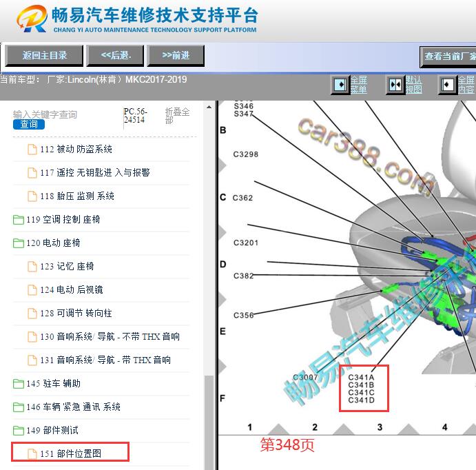The image size is (476, 470).
Task: Click the page icon beside 117 遥控无钥匙进入与报警
Action: point(32,173)
